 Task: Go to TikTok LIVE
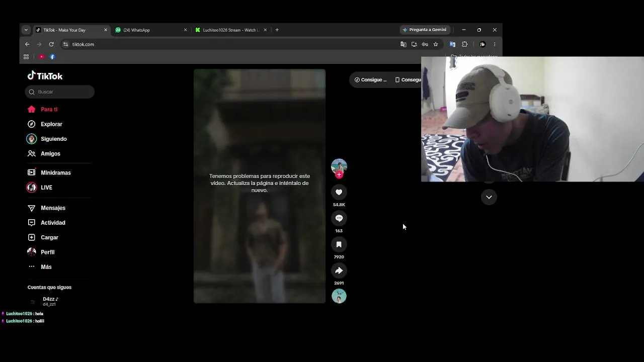[x=46, y=188]
